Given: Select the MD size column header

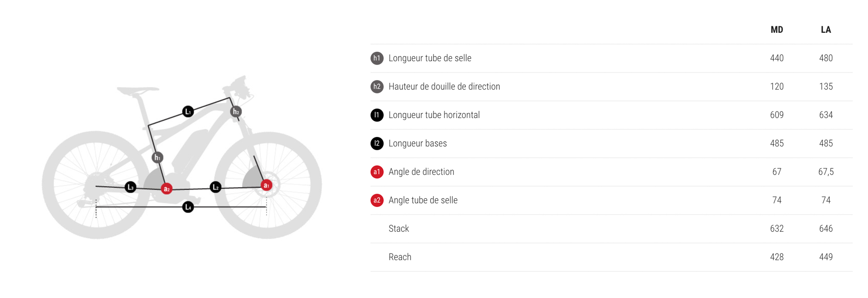Looking at the screenshot, I should pyautogui.click(x=776, y=30).
